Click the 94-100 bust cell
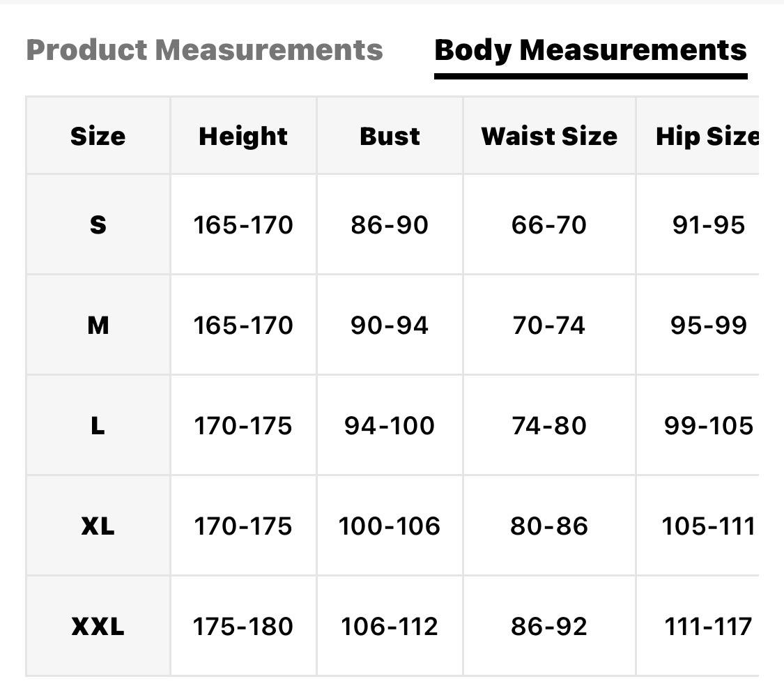Image resolution: width=784 pixels, height=695 pixels. pos(390,426)
